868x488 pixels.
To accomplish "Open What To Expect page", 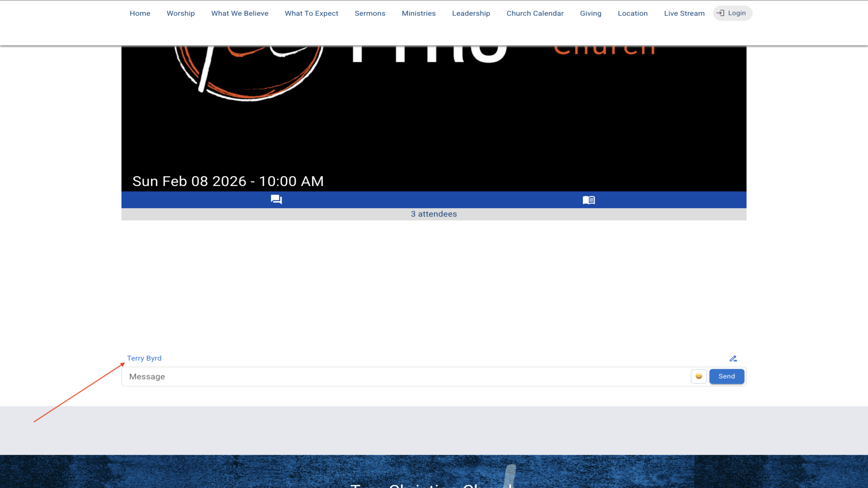I will (x=311, y=14).
